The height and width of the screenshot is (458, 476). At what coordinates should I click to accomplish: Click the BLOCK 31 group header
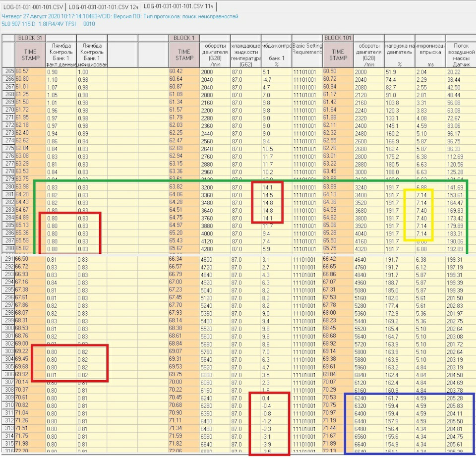pyautogui.click(x=30, y=38)
